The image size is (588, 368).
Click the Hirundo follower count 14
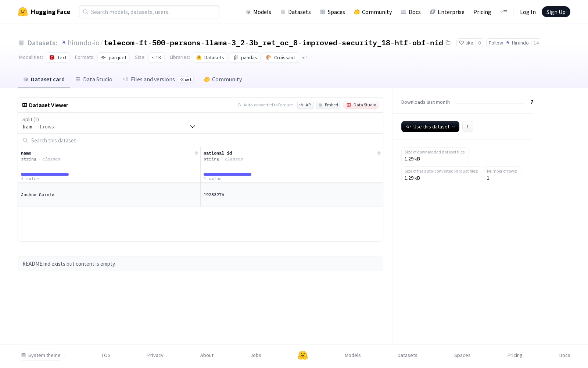point(536,43)
